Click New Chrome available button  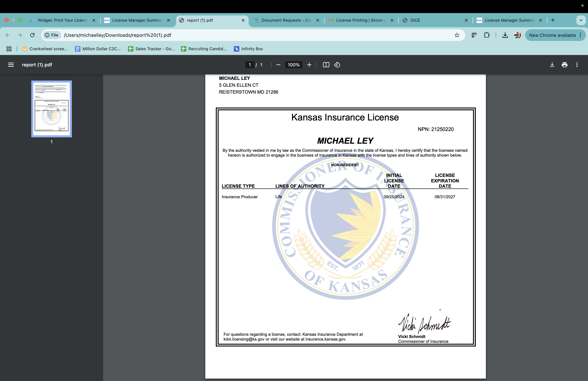pos(552,35)
